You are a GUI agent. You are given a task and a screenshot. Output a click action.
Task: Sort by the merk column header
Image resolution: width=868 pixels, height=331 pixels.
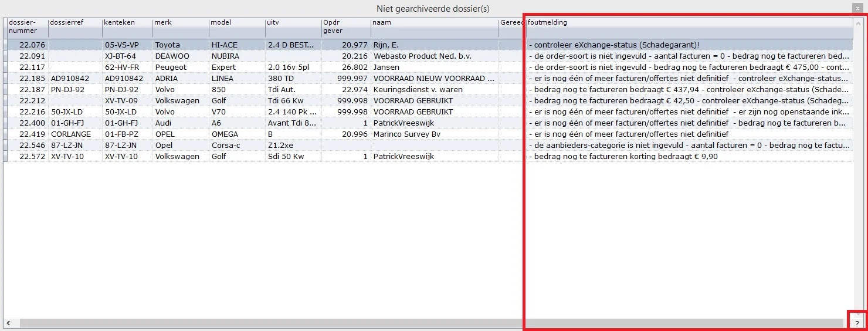pyautogui.click(x=181, y=27)
